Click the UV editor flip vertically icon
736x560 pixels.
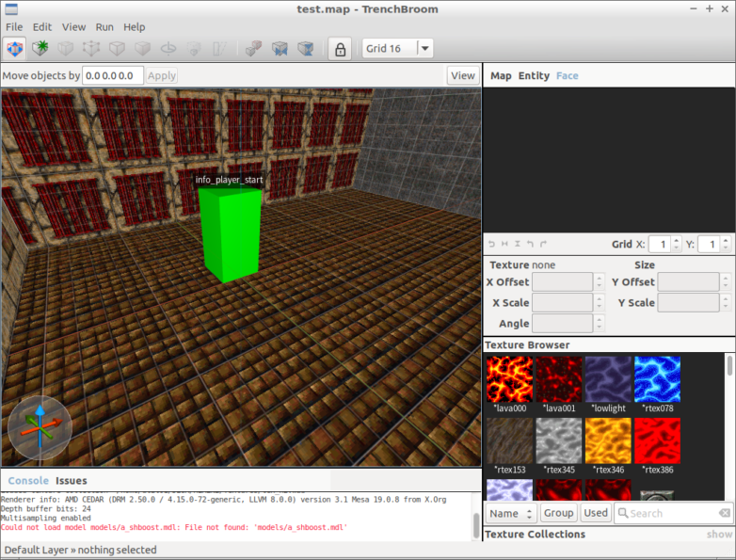point(518,244)
